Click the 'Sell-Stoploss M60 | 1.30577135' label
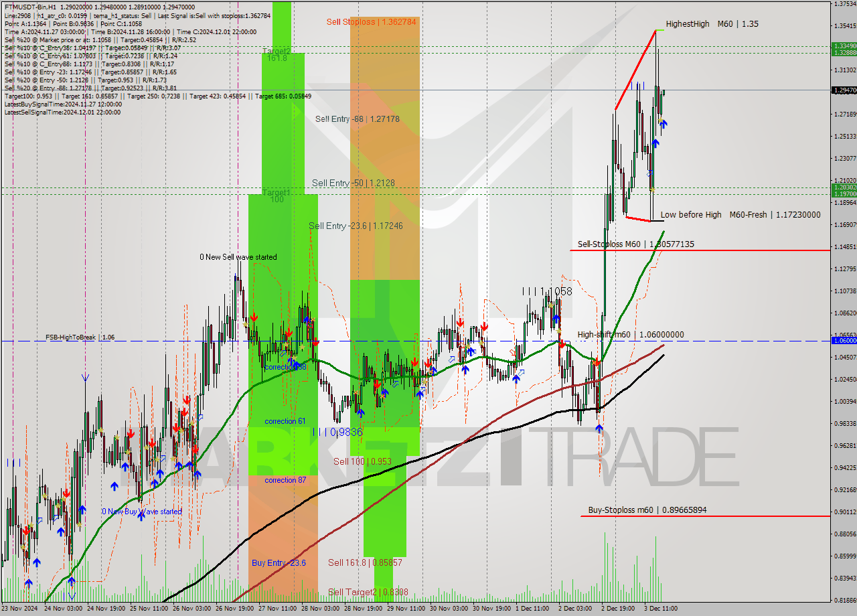Image resolution: width=857 pixels, height=616 pixels. (636, 244)
